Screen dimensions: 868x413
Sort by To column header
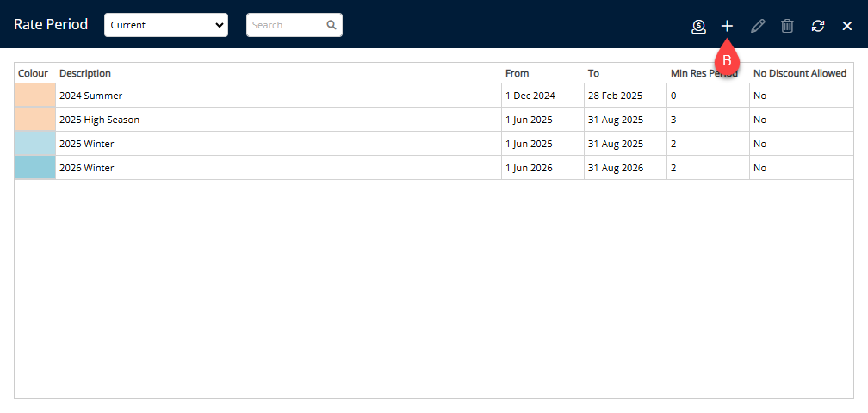tap(593, 73)
